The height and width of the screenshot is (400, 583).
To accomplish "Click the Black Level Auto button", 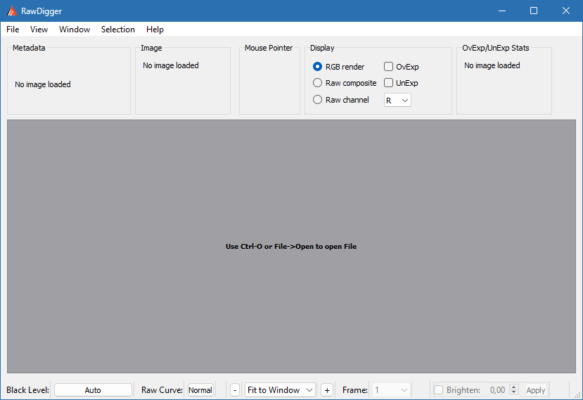I will click(93, 390).
